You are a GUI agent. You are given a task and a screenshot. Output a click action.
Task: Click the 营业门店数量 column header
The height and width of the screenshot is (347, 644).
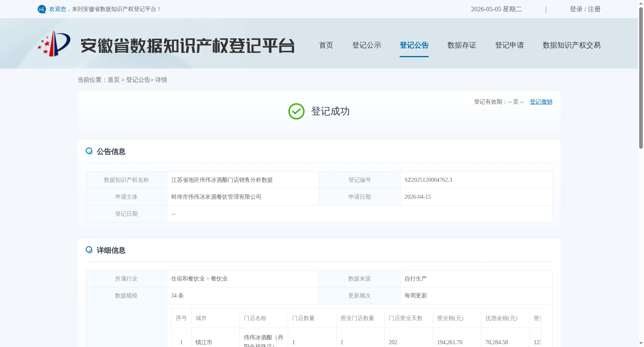(x=357, y=318)
